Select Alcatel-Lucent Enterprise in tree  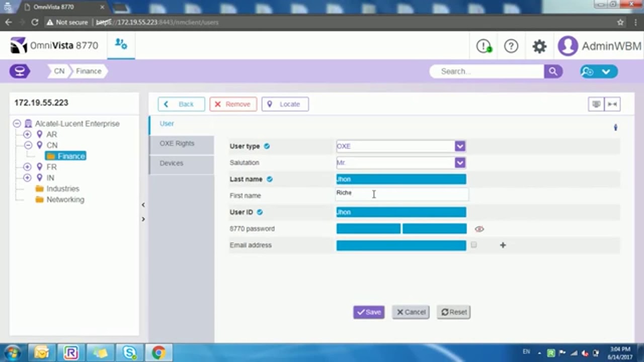77,124
